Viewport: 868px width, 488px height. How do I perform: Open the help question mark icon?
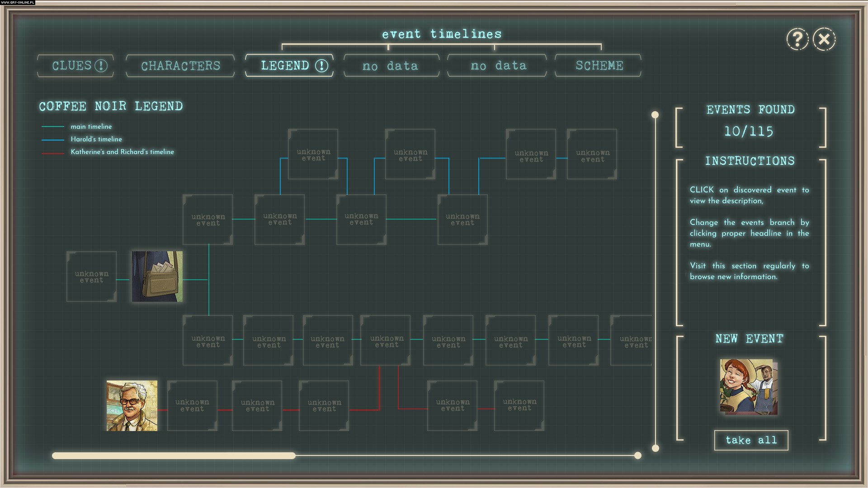click(x=797, y=39)
